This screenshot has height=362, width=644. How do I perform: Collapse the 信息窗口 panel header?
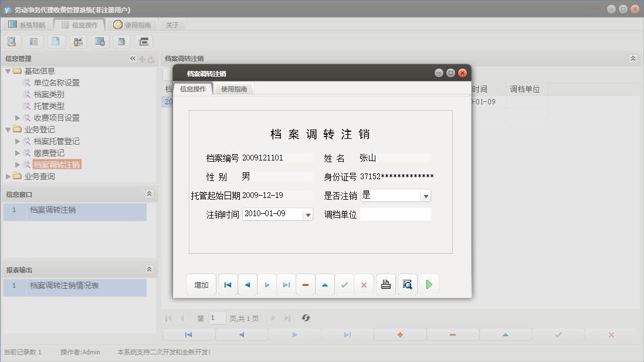click(x=150, y=193)
